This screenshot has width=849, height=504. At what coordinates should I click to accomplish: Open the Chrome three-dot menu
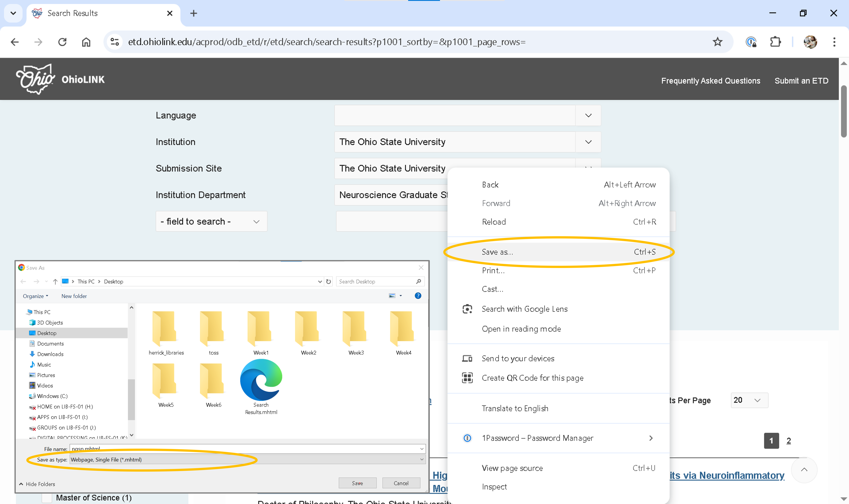click(x=834, y=42)
